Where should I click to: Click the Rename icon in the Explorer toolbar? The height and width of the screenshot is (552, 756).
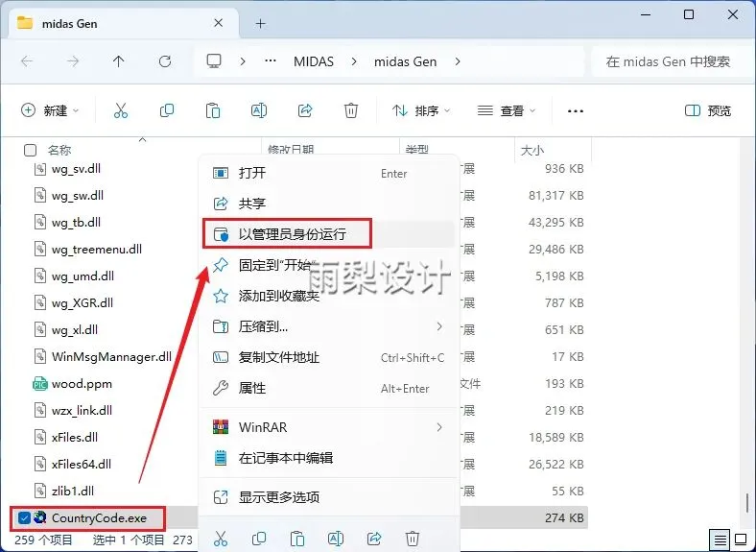pos(259,111)
